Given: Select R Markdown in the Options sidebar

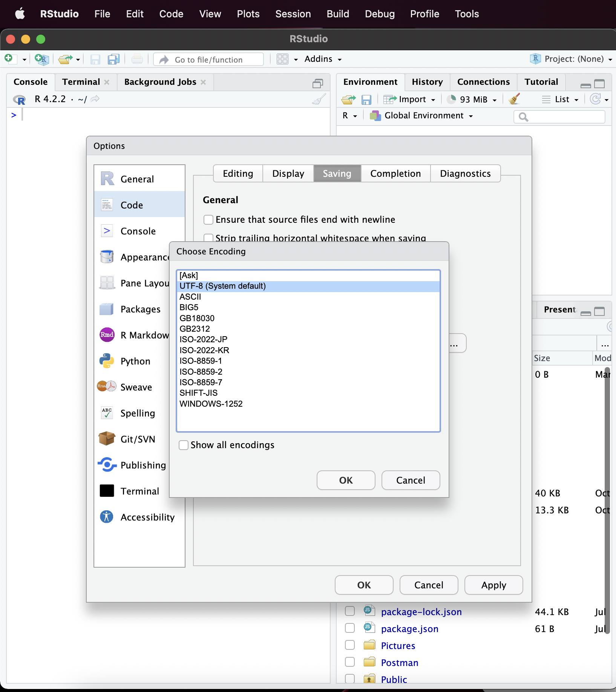Looking at the screenshot, I should point(132,335).
